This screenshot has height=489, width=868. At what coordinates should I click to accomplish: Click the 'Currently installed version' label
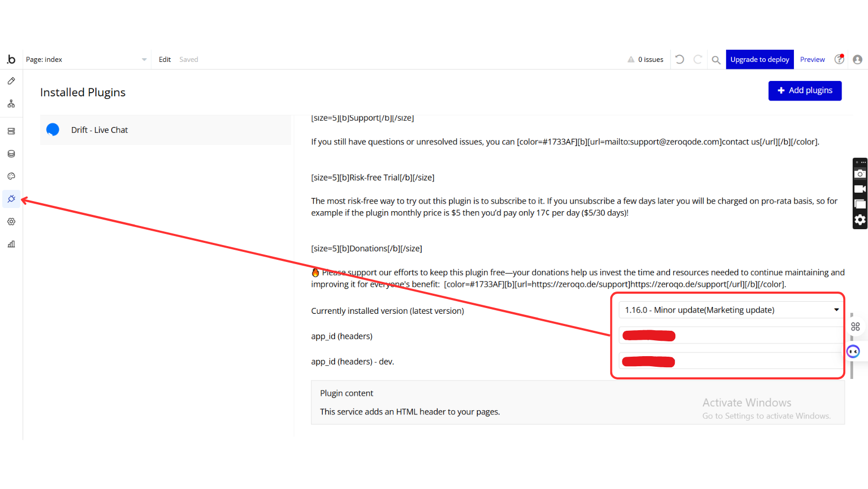(387, 311)
